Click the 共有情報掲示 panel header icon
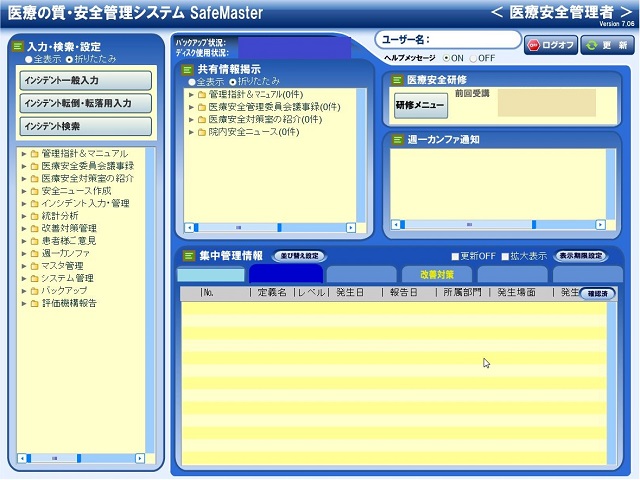Screen dimensions: 640x480 pos(187,70)
